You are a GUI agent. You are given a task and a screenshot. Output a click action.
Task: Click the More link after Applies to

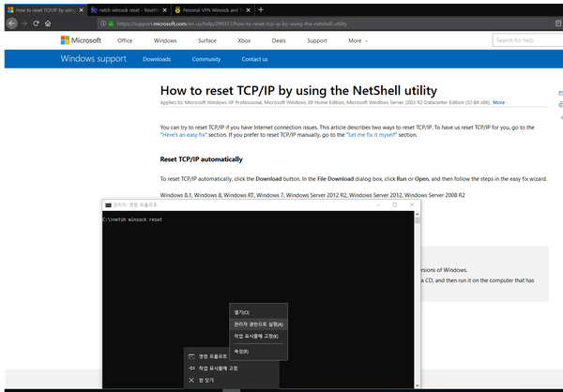[499, 102]
